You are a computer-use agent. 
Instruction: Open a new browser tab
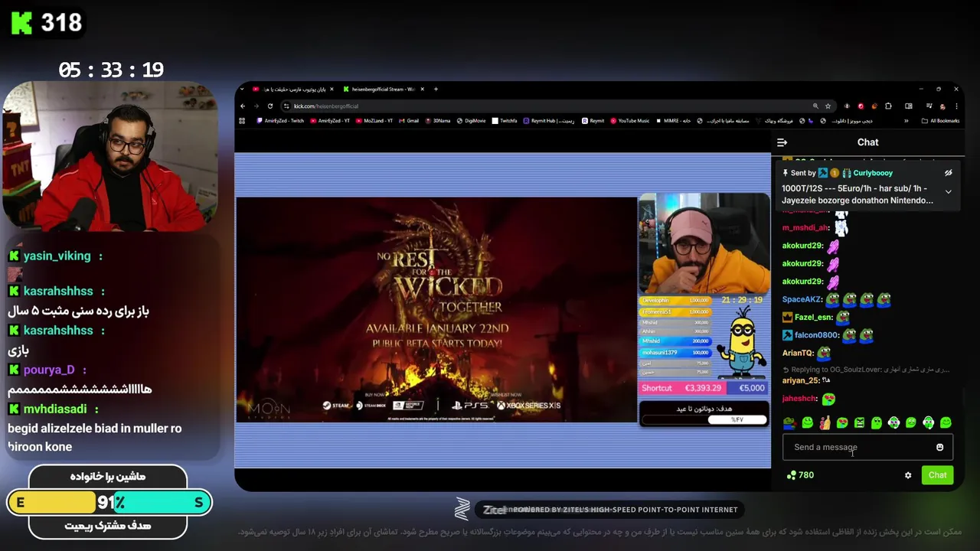coord(436,90)
